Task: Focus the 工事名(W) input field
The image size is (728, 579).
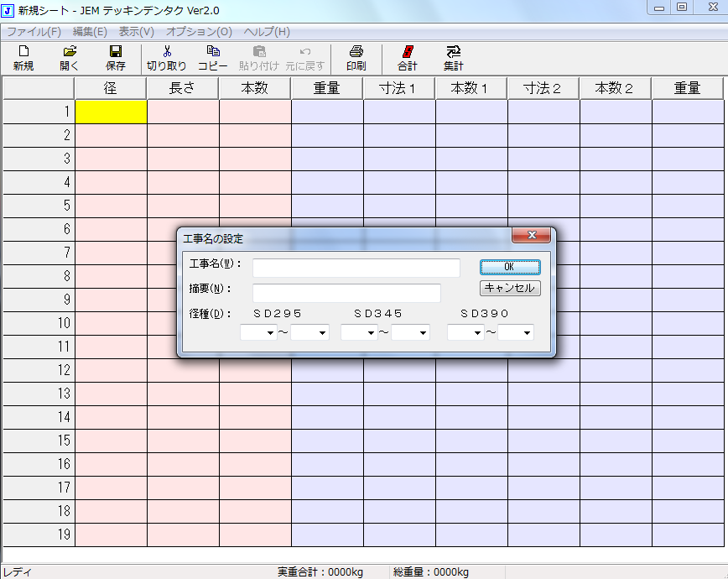Action: (x=356, y=269)
